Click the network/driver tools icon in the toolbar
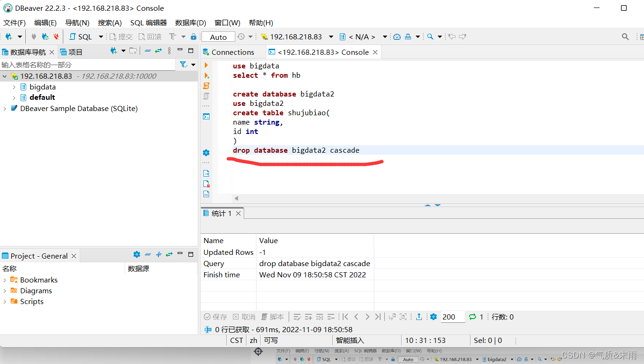Viewport: 644px width, 364px height. pos(408,37)
